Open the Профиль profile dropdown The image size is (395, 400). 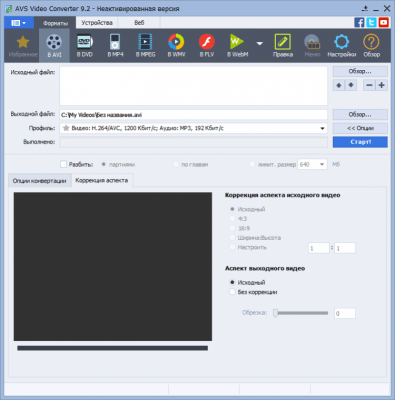point(193,128)
